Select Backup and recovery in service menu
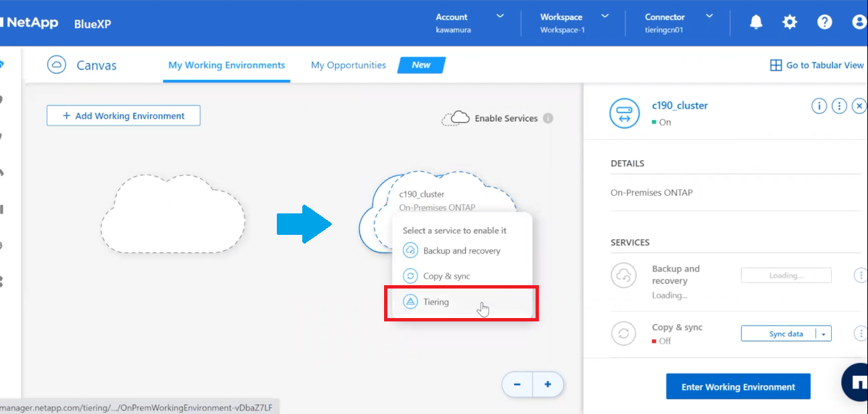 coord(462,251)
